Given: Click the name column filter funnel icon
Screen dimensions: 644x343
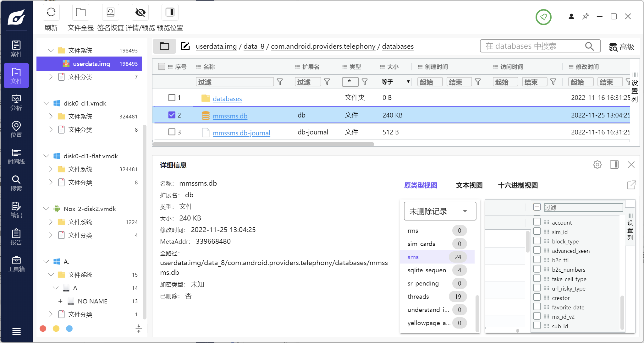Looking at the screenshot, I should [x=280, y=82].
